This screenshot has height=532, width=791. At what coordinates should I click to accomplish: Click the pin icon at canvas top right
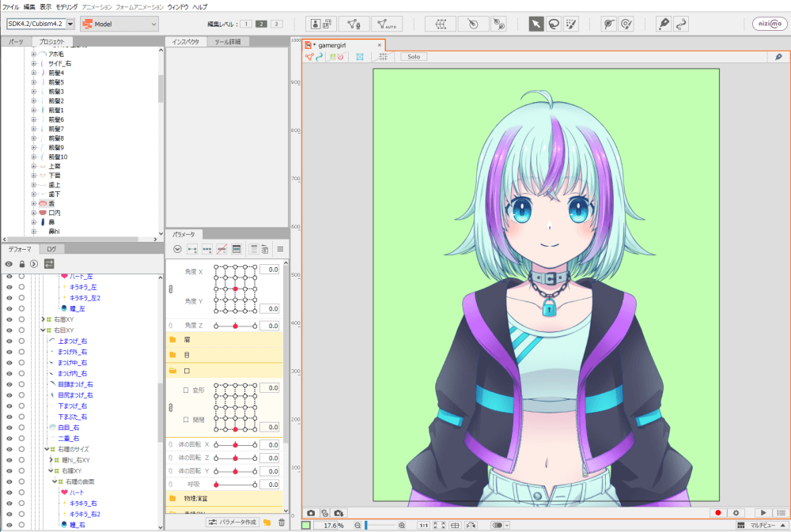coord(778,57)
